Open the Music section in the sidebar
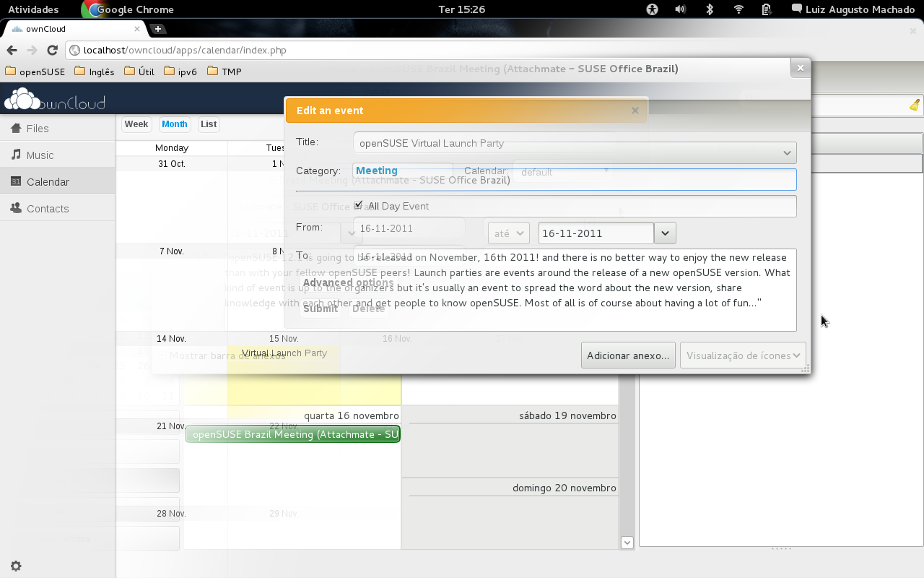Screen dimensions: 924x578 [38, 155]
